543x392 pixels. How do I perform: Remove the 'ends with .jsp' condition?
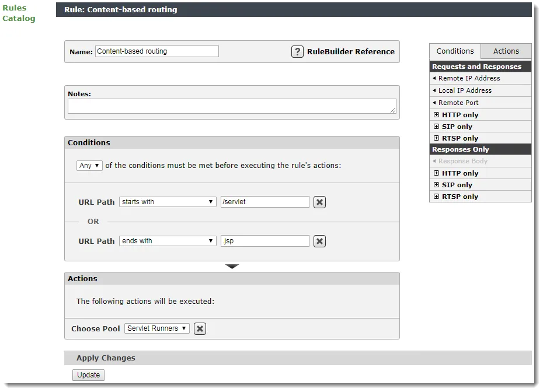coord(319,241)
